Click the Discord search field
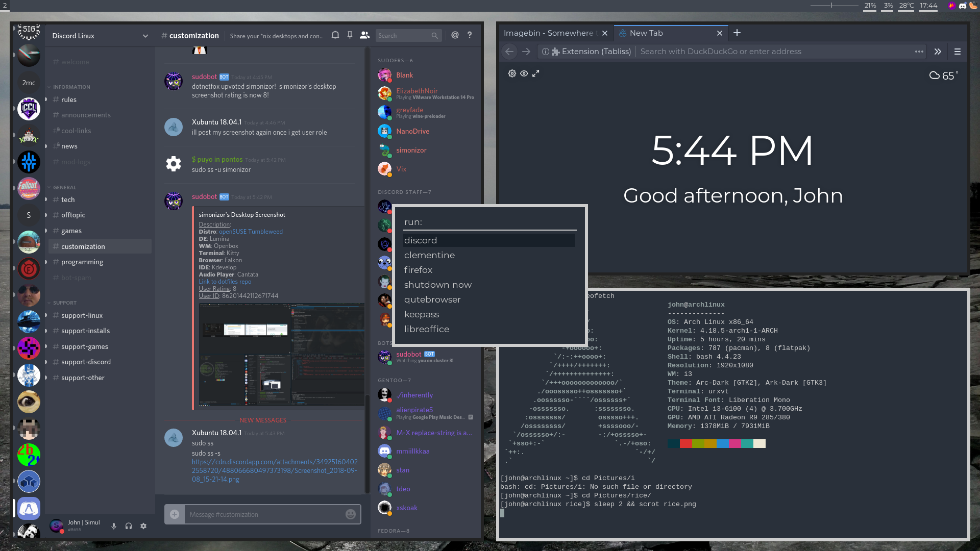The width and height of the screenshot is (980, 551). pyautogui.click(x=408, y=36)
